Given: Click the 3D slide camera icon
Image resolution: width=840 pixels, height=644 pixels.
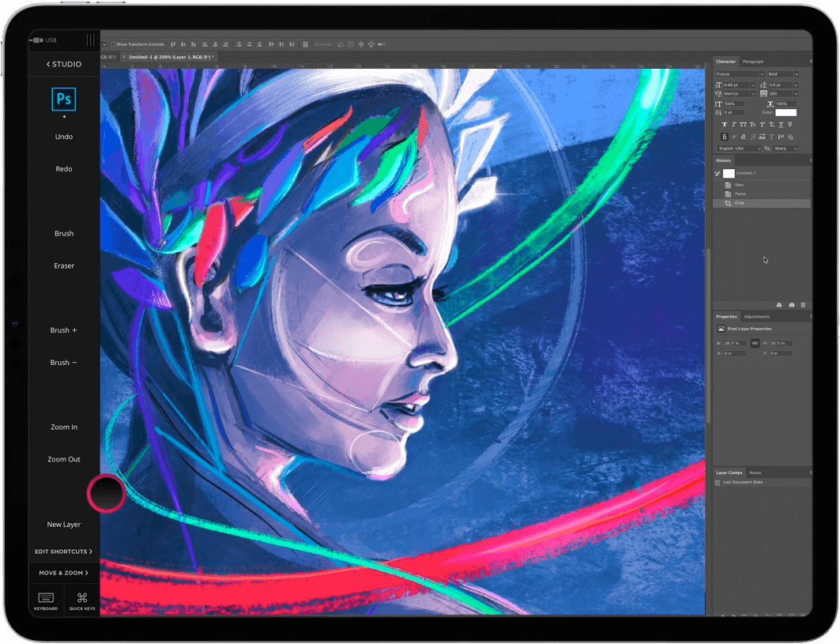Looking at the screenshot, I should [371, 44].
